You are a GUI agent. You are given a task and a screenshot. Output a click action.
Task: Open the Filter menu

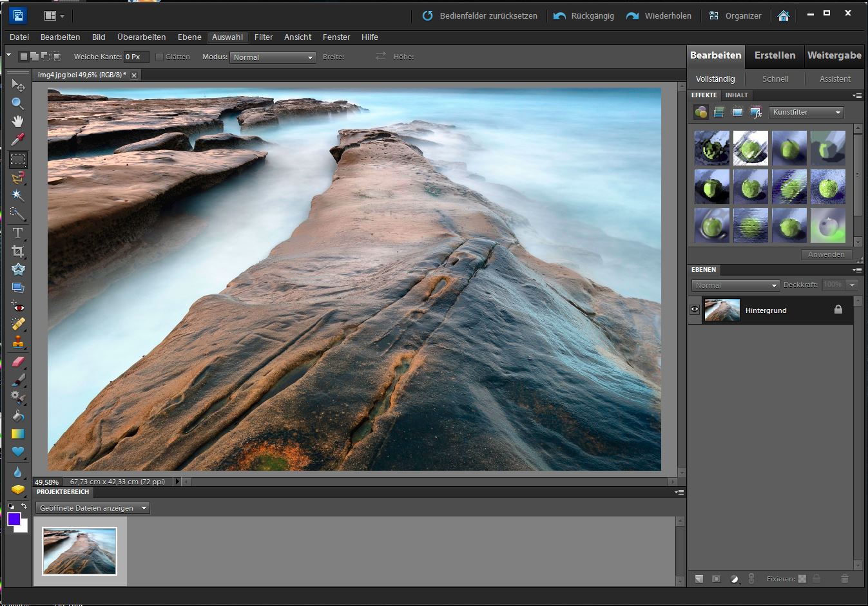pyautogui.click(x=263, y=37)
